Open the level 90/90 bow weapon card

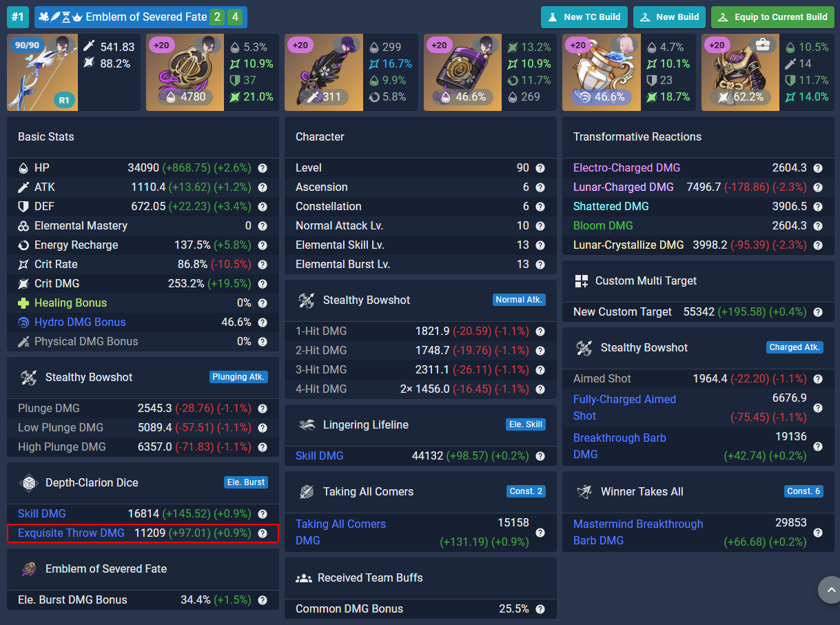click(74, 72)
